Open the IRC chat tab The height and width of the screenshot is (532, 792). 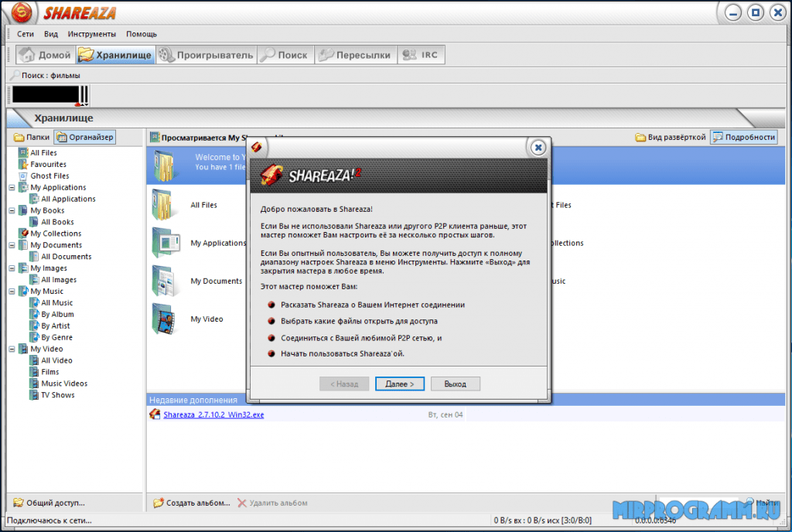[x=421, y=54]
